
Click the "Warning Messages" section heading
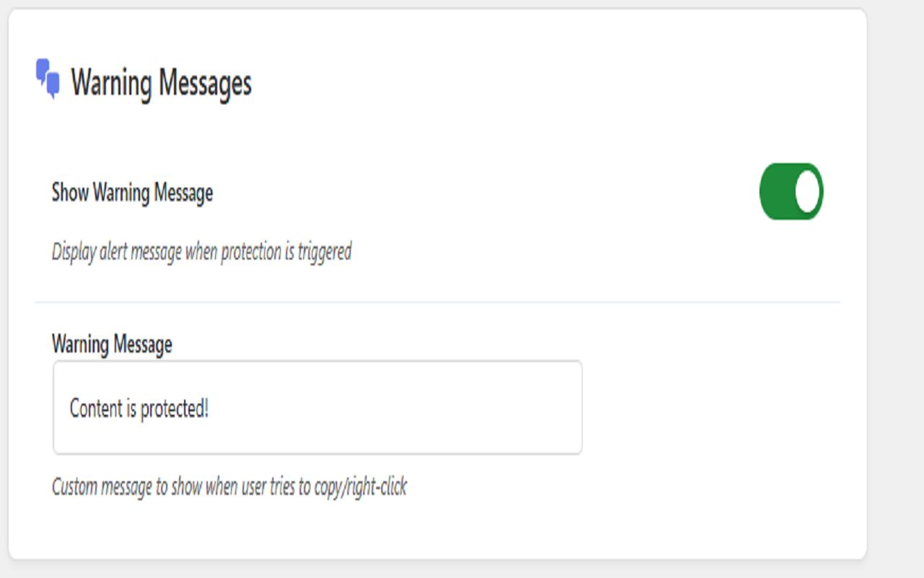[x=161, y=83]
